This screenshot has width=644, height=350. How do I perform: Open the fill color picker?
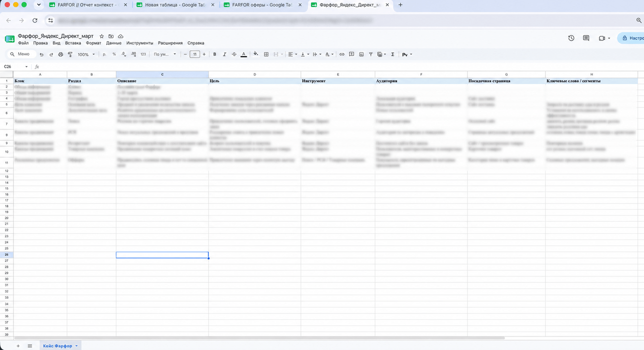coord(256,54)
